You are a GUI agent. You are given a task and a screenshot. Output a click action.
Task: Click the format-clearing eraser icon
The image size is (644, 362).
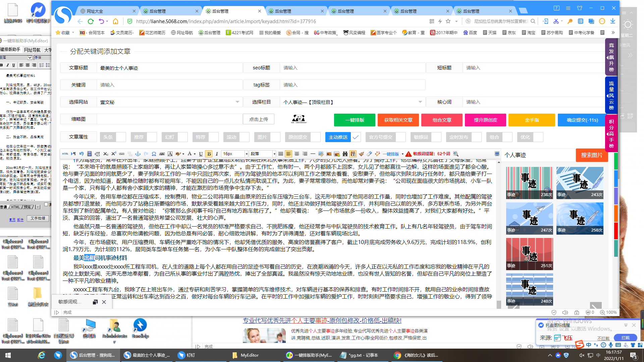pos(369,154)
